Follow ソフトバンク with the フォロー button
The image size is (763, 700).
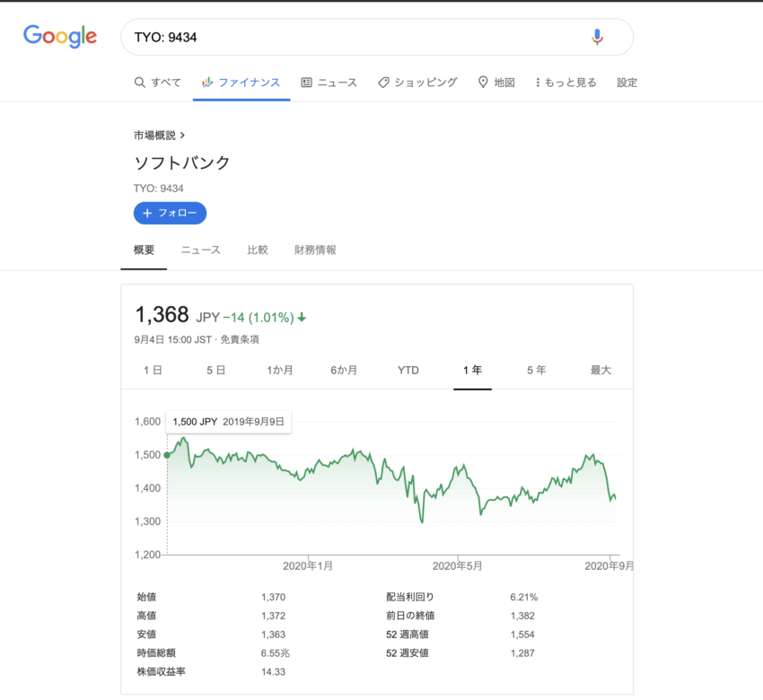pos(170,213)
